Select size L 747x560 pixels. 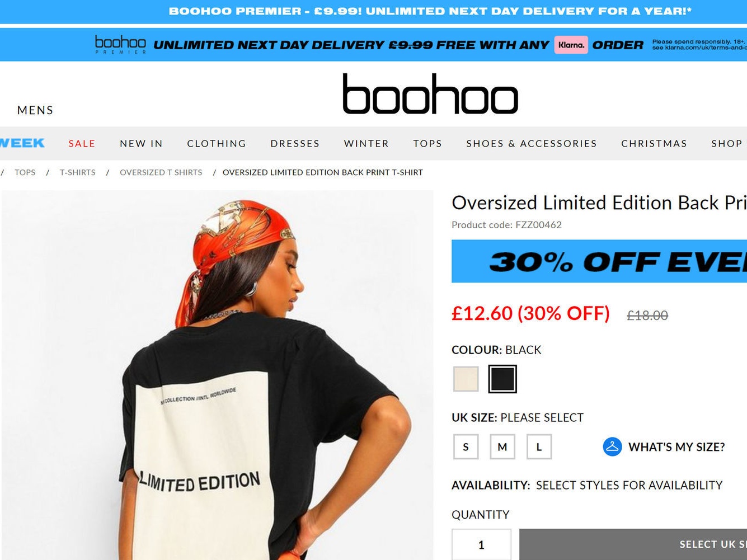[539, 446]
